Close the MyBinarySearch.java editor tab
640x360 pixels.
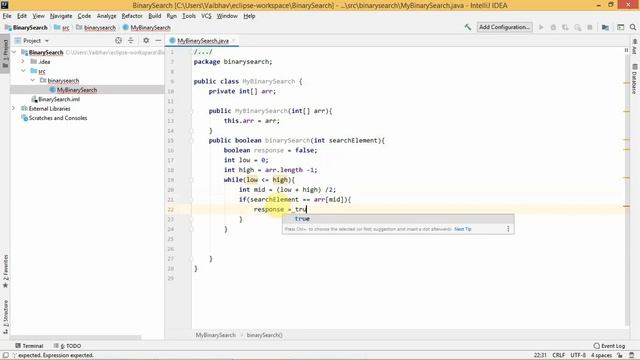pyautogui.click(x=234, y=40)
